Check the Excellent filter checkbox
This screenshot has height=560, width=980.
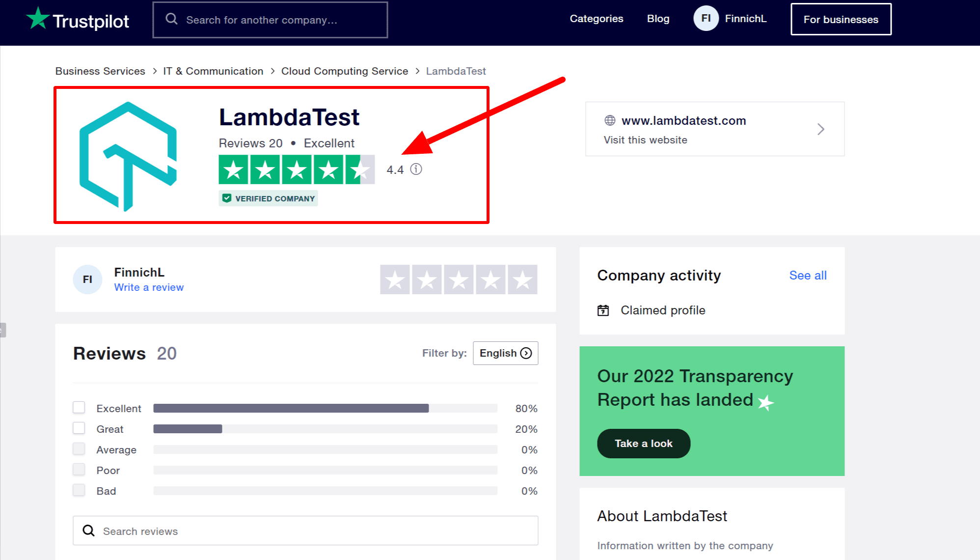pos(79,408)
